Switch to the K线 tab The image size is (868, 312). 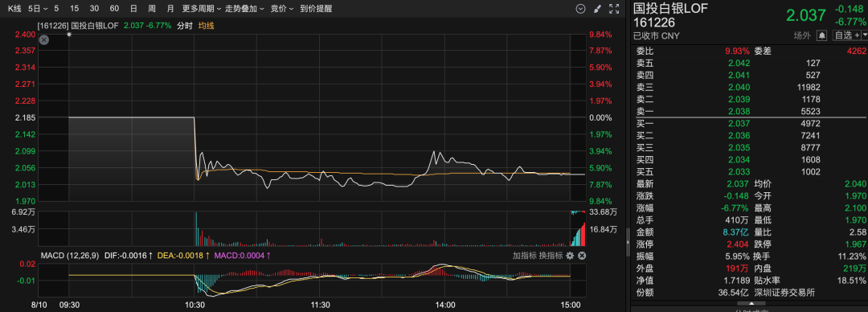(14, 9)
